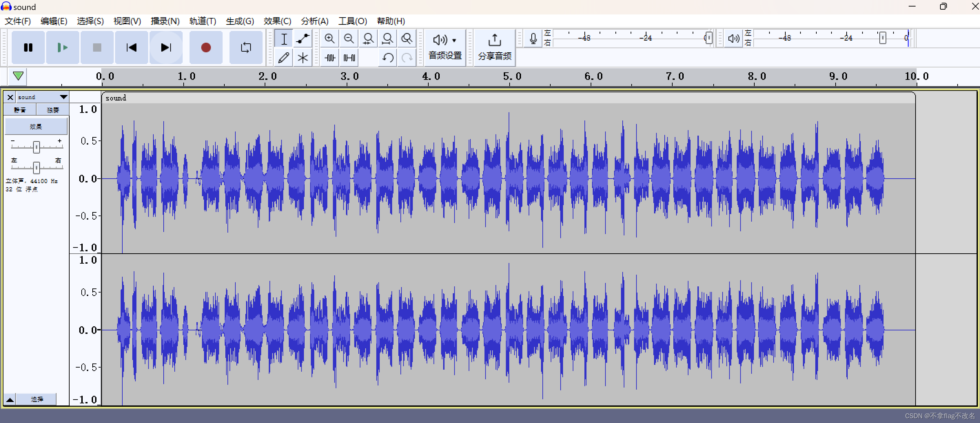Open the 轨道(T) tracks menu
Image resolution: width=980 pixels, height=423 pixels.
pos(202,21)
